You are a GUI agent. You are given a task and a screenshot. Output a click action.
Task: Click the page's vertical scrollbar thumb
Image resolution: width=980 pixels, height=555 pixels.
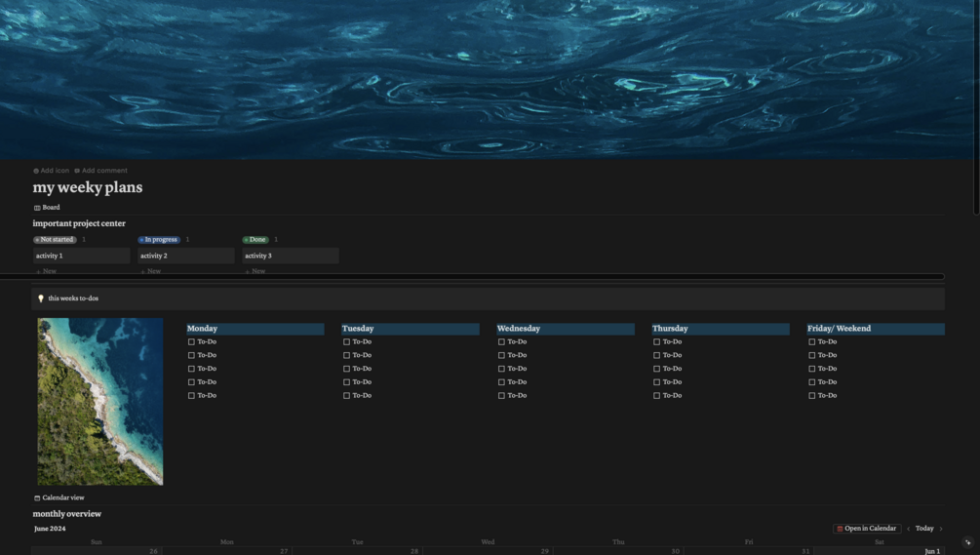click(x=977, y=107)
